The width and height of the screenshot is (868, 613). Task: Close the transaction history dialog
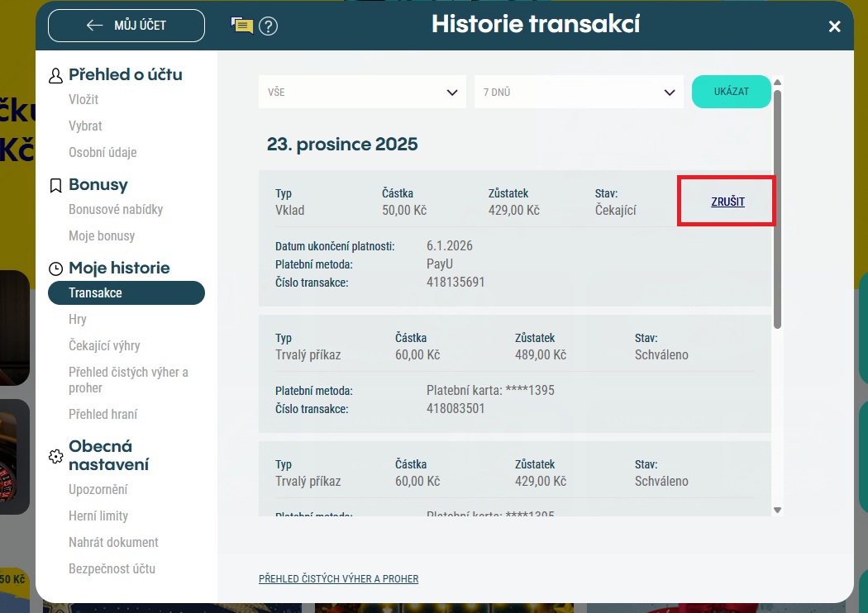click(834, 26)
